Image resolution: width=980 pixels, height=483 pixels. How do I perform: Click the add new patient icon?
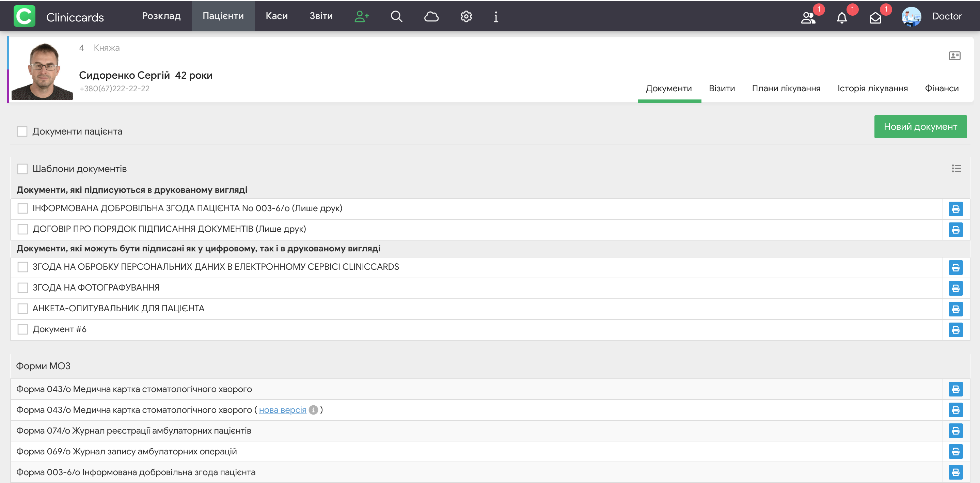[362, 16]
